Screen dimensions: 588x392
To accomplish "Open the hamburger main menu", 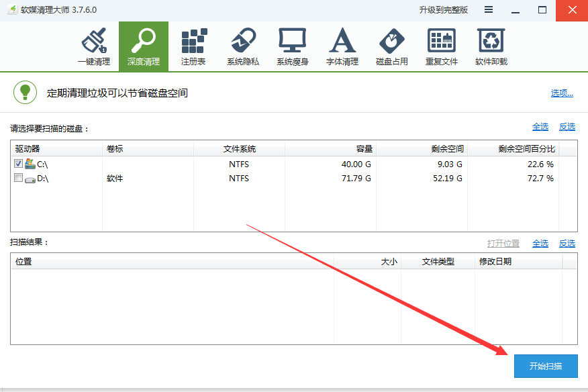I will [x=488, y=10].
